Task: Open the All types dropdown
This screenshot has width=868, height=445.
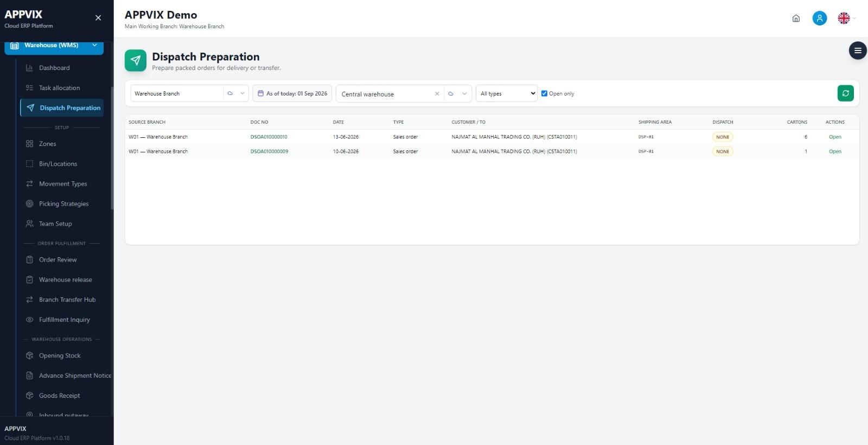Action: [507, 93]
